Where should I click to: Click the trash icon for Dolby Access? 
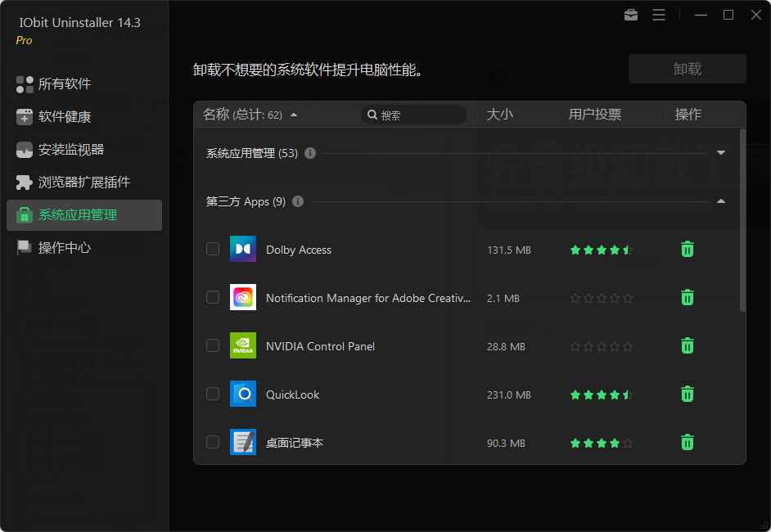coord(688,250)
